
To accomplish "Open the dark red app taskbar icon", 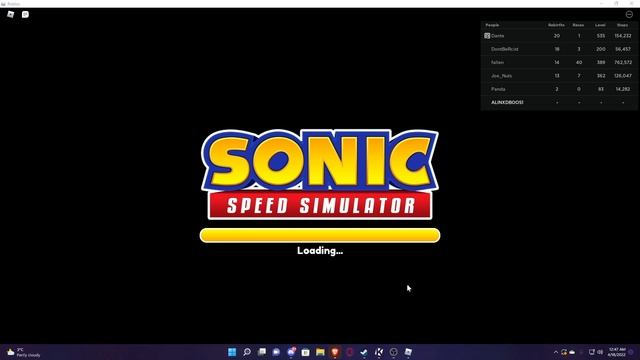I will point(349,352).
